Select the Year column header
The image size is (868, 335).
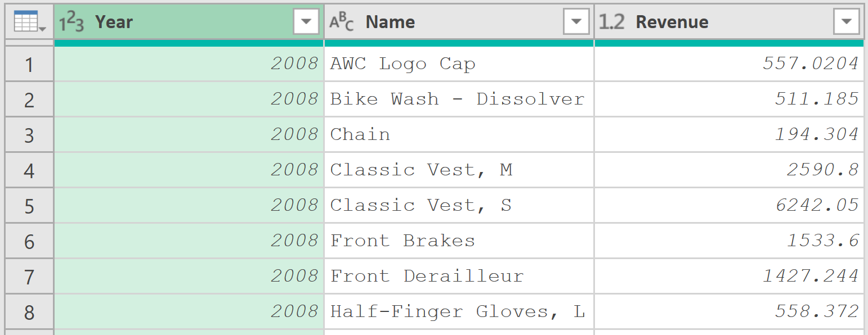point(189,22)
